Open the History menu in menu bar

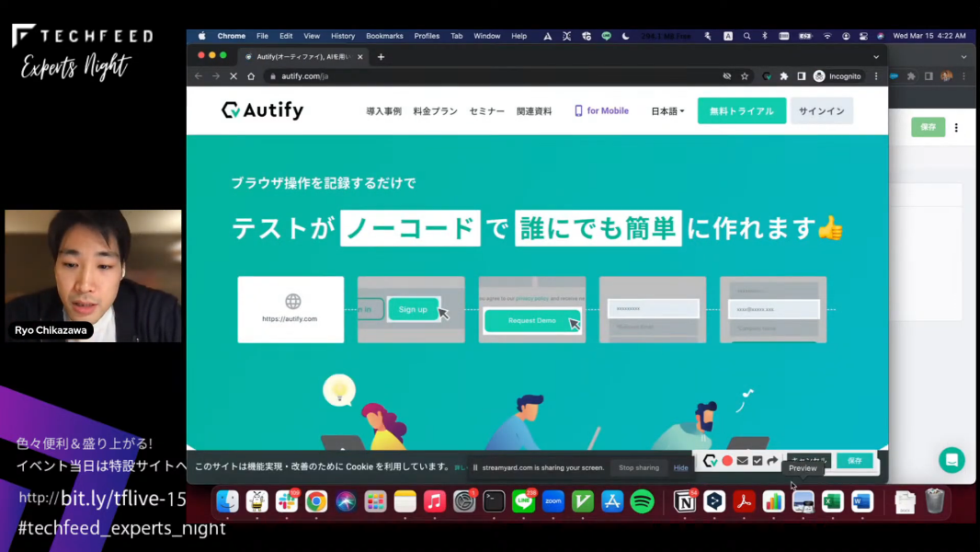pyautogui.click(x=343, y=36)
